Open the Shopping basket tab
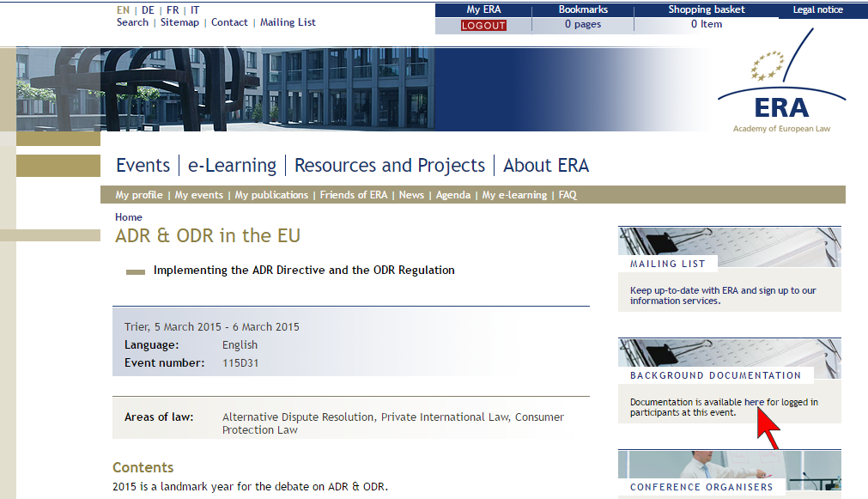This screenshot has height=499, width=868. coord(707,9)
